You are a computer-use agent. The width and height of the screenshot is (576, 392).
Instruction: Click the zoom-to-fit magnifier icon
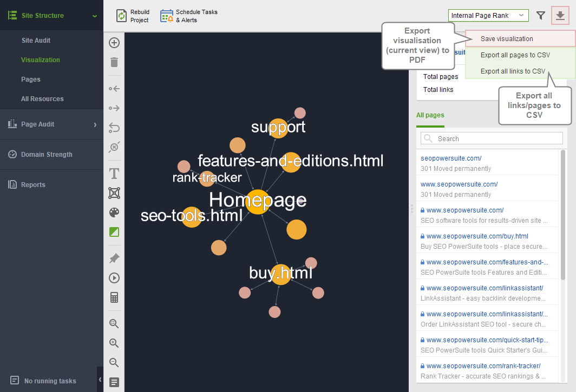[114, 324]
